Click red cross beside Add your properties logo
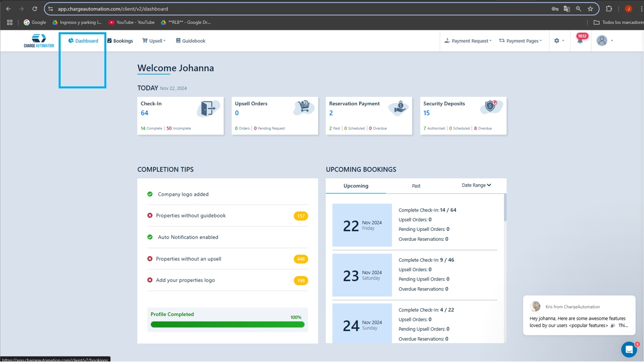 (x=150, y=280)
